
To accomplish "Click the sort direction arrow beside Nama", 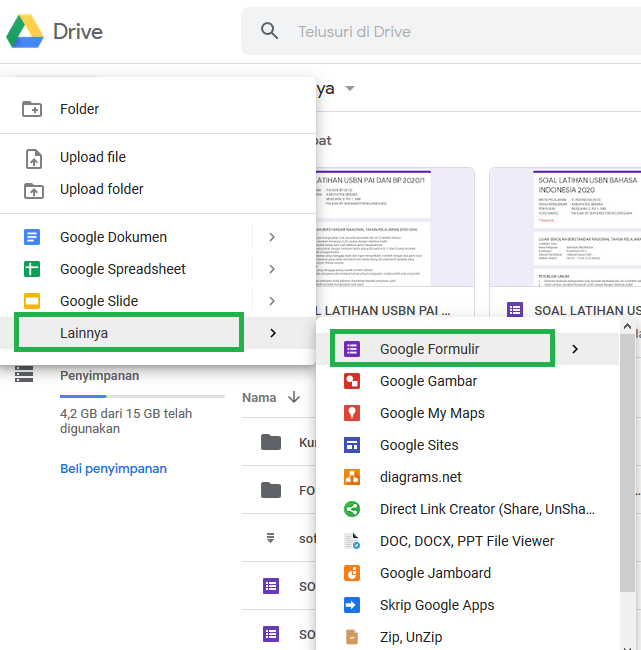I will [294, 397].
